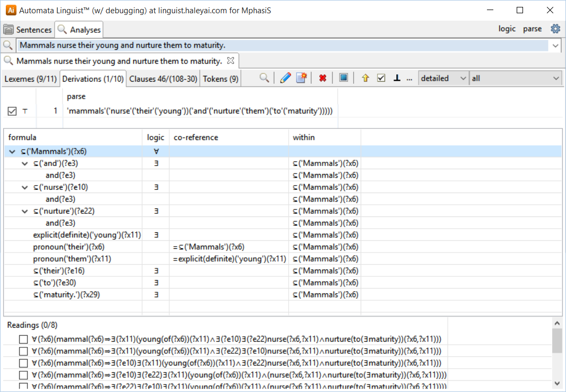Collapse the ⊆('Mammals')(?x6) tree node
Viewport: 566px width, 392px height.
(12, 152)
